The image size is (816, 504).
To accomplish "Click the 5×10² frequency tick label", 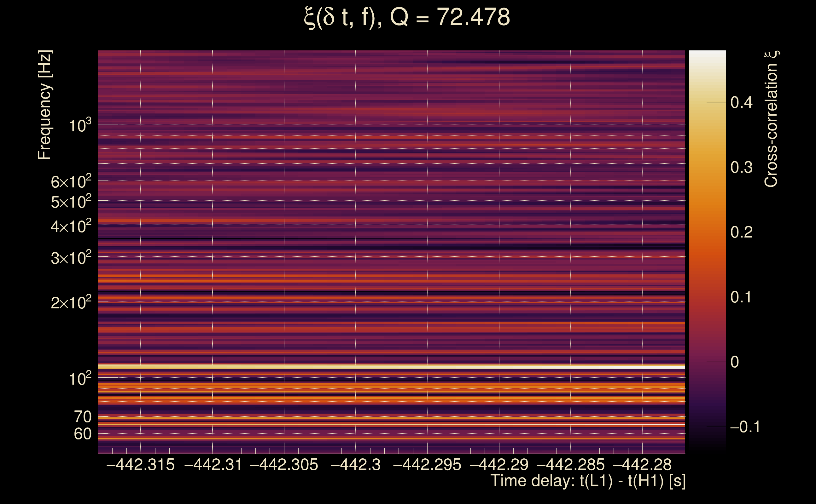I will (71, 202).
